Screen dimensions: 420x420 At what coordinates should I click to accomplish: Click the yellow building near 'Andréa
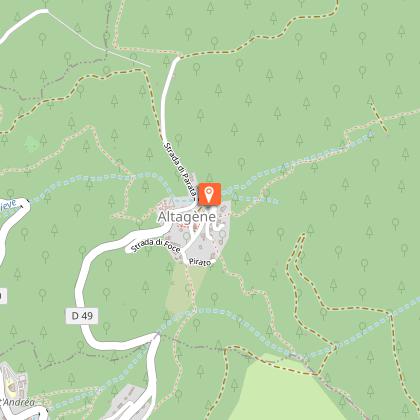point(11,387)
